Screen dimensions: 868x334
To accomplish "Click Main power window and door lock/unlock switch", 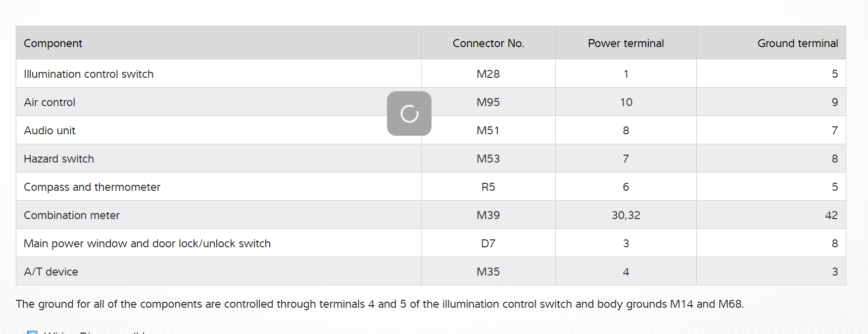I will point(147,243).
